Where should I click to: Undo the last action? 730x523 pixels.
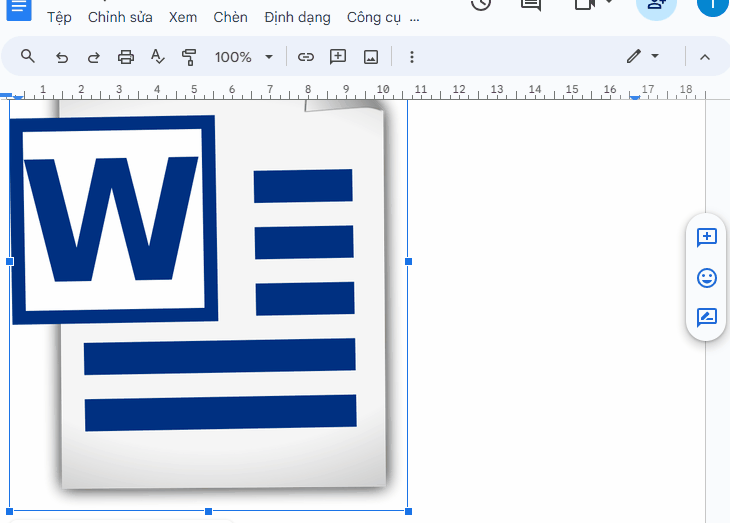(61, 57)
